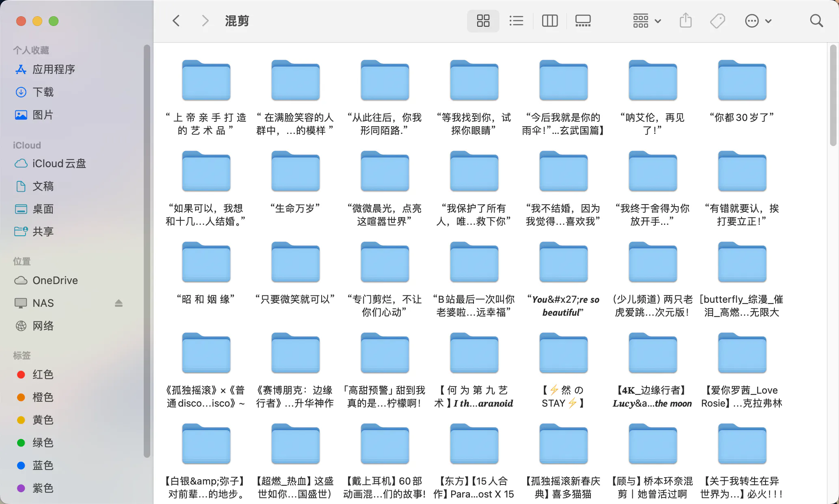Click the main window vertical scrollbar
This screenshot has width=839, height=504.
[x=833, y=95]
